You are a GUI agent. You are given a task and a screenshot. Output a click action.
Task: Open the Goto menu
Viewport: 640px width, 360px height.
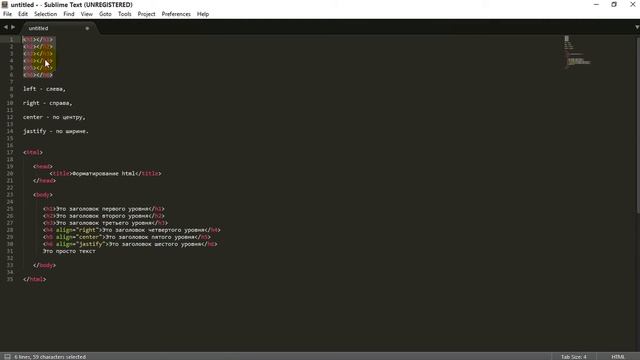pos(105,14)
